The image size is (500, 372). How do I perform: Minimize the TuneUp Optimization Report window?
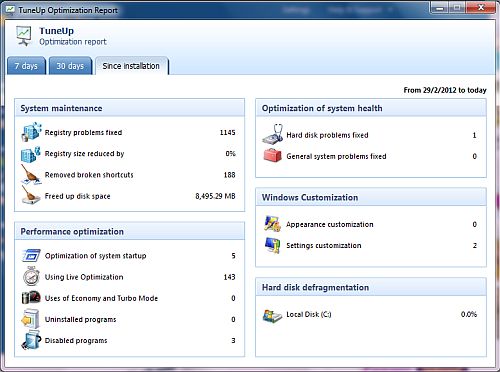point(440,8)
